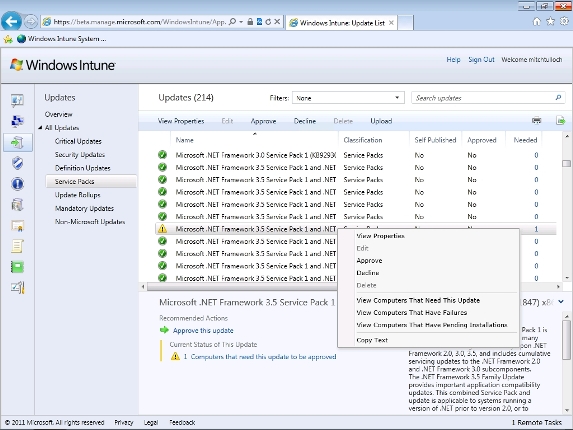Click the green arrow beside Approve this update
This screenshot has width=573, height=430.
click(164, 330)
